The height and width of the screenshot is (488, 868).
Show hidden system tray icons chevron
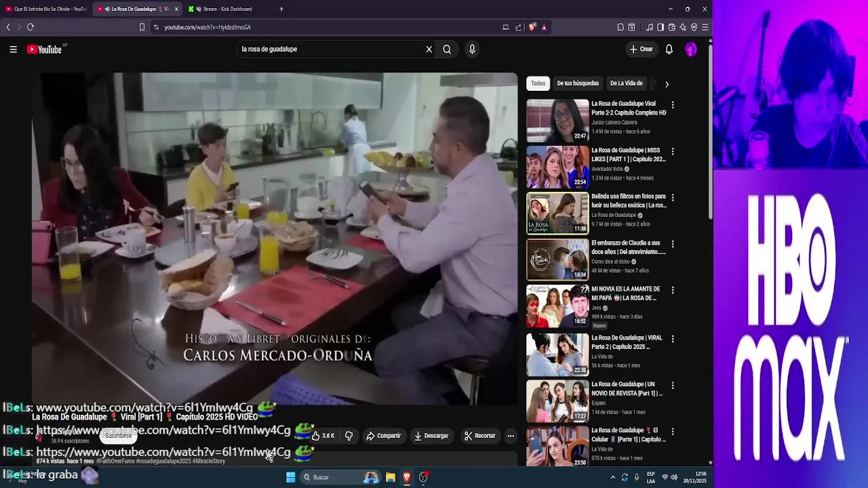[x=613, y=477]
